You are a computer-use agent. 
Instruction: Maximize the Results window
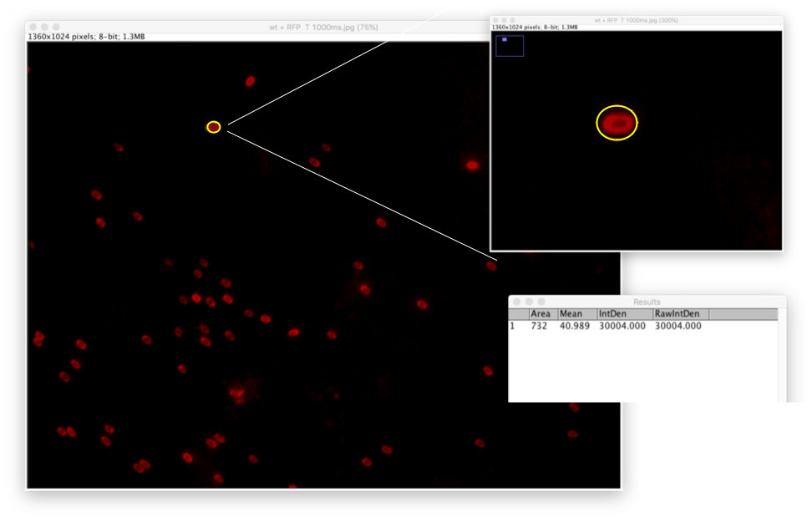541,302
